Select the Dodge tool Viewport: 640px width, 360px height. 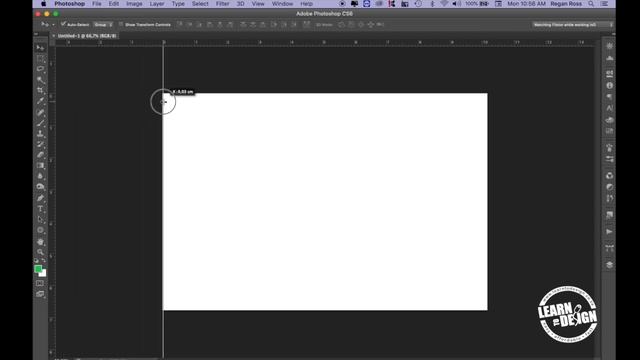[x=40, y=187]
